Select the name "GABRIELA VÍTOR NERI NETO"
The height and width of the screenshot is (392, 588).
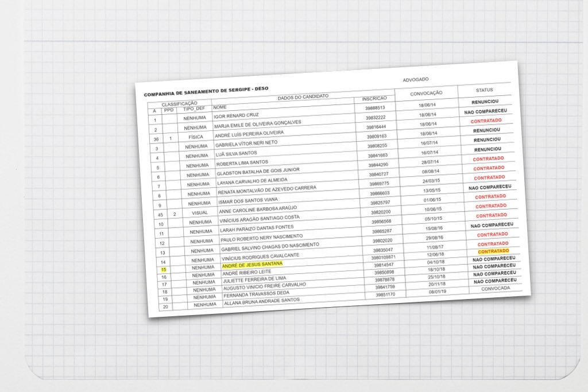pos(246,143)
